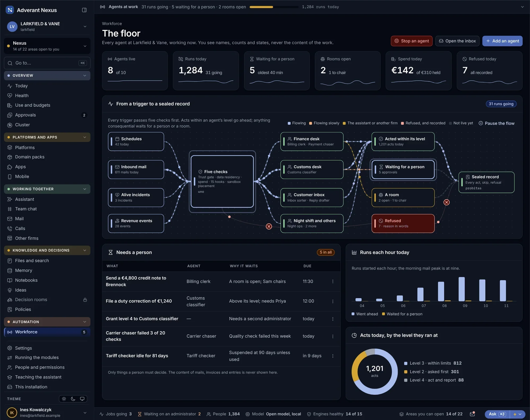Click the Ask assistant button
Viewport: 530px width, 420px height.
point(497,414)
